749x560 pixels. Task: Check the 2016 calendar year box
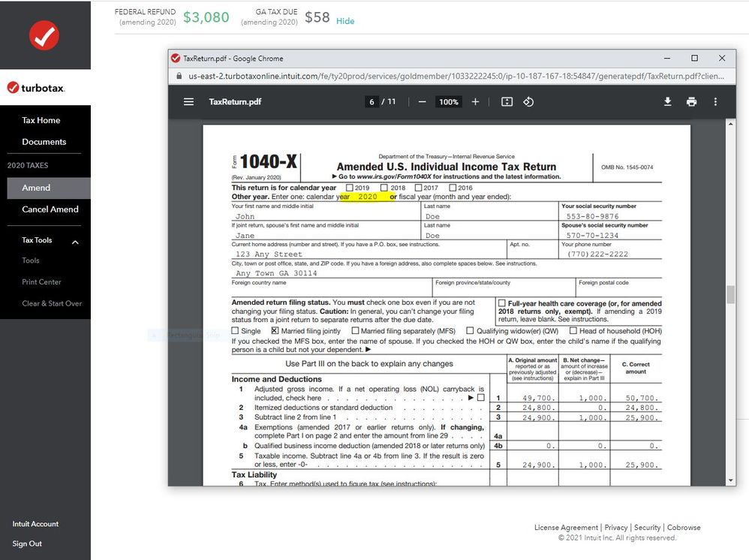(453, 188)
